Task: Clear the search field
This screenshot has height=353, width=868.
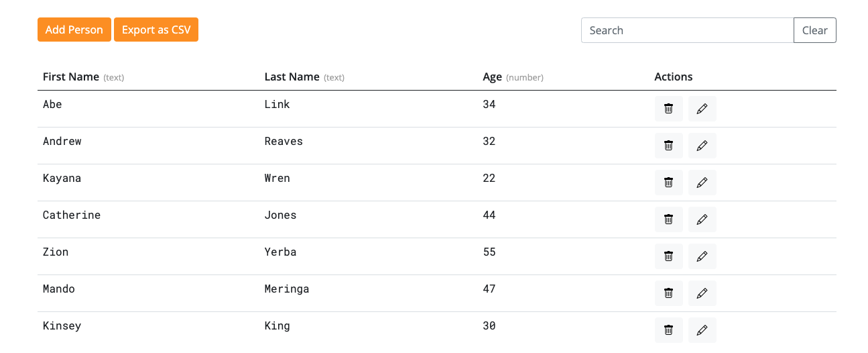Action: point(814,30)
